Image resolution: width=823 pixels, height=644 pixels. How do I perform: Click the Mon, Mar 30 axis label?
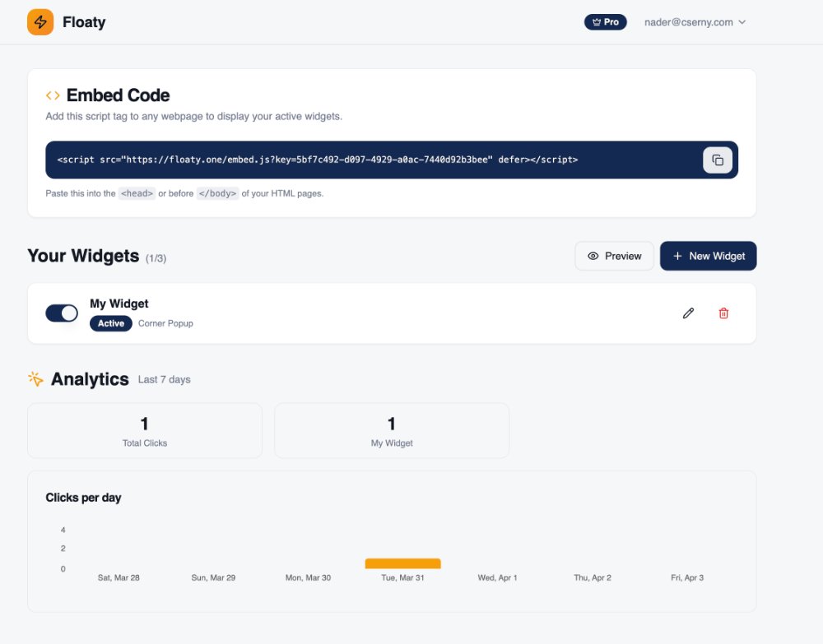[x=308, y=577]
